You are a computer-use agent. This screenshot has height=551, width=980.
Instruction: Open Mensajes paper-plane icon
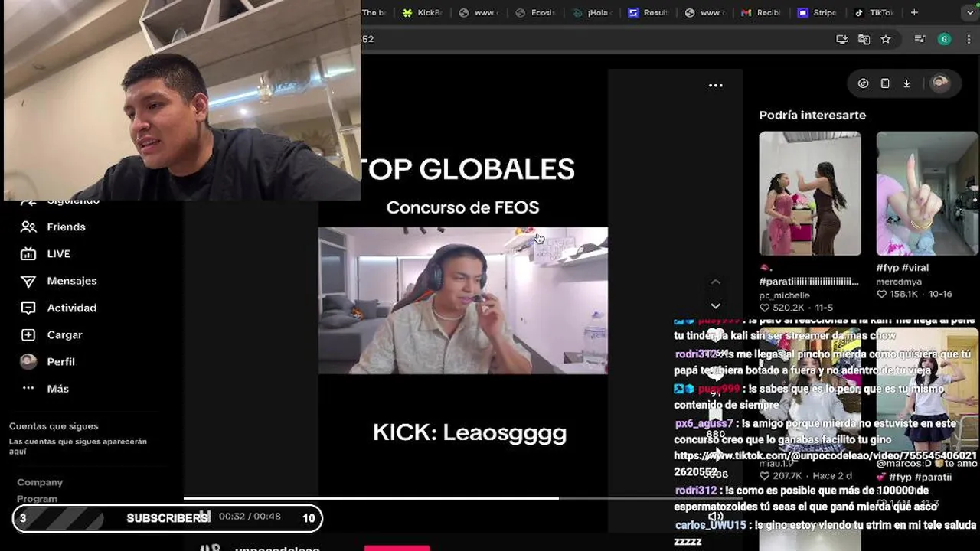tap(28, 281)
